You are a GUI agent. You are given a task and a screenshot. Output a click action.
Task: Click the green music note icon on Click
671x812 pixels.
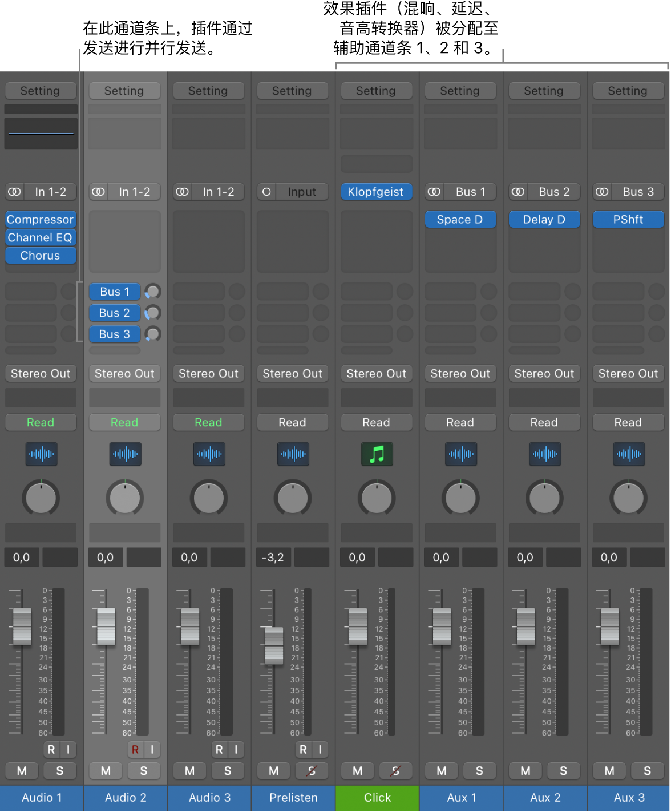coord(377,454)
